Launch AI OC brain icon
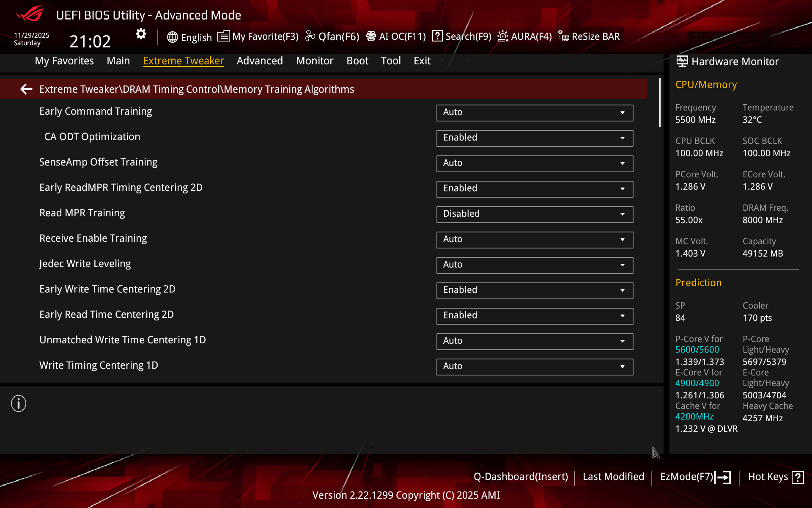Image resolution: width=812 pixels, height=508 pixels. coord(371,36)
